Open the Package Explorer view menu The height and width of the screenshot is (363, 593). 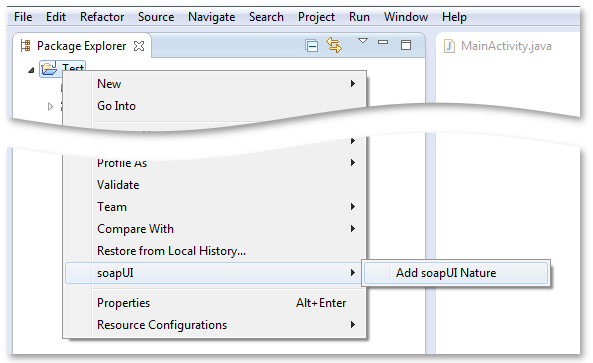pyautogui.click(x=363, y=41)
